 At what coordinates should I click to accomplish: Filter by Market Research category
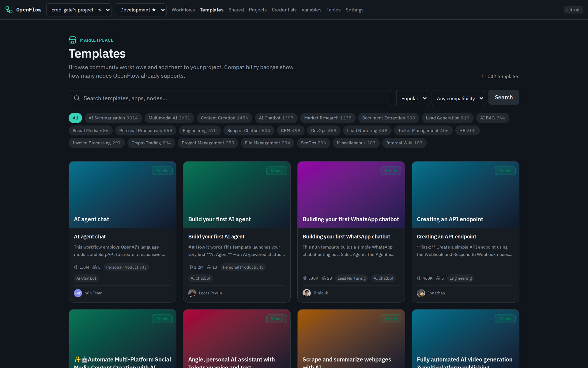point(328,118)
